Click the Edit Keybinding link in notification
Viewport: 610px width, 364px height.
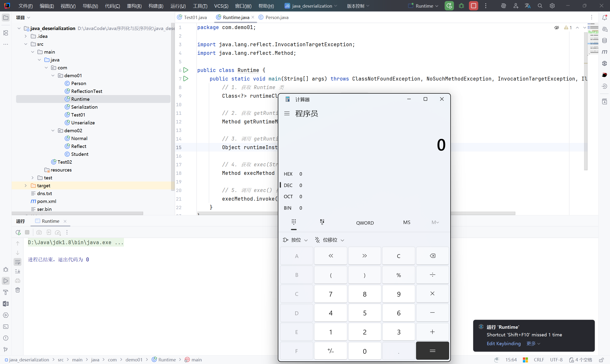click(x=503, y=344)
